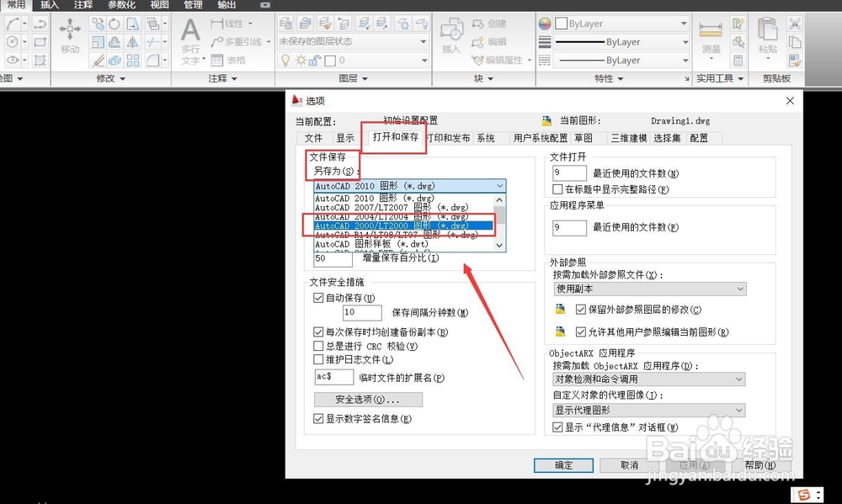Click the scissors Cut icon

click(795, 24)
